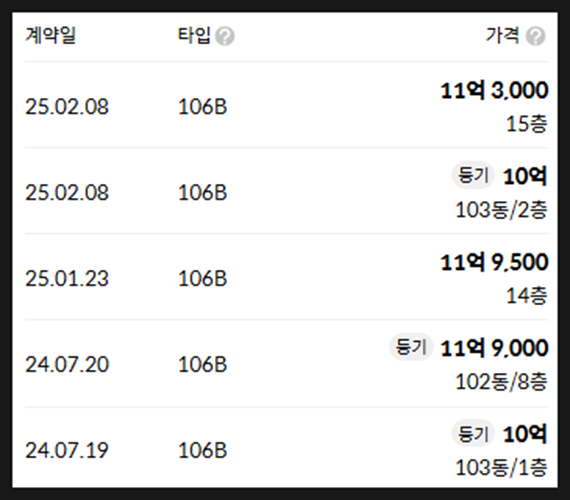Click the 24.07.20 contract date
The image size is (570, 500).
pyautogui.click(x=67, y=364)
